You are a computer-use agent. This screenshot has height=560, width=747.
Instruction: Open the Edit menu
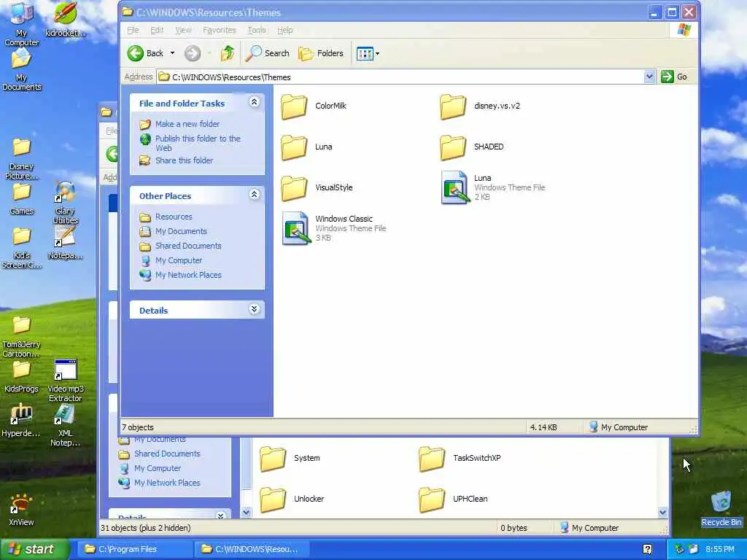click(x=157, y=30)
